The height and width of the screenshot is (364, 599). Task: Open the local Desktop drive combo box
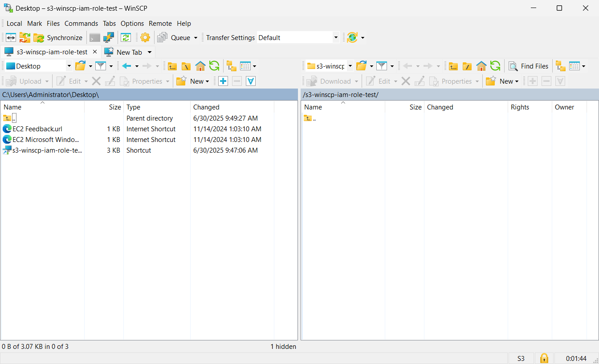(x=38, y=66)
